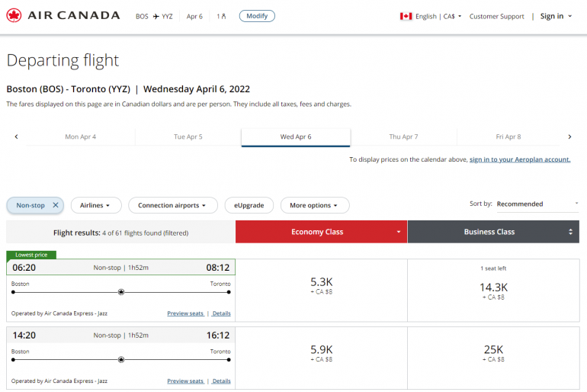Click the Canadian flag language icon
The height and width of the screenshot is (392, 587).
click(x=406, y=16)
